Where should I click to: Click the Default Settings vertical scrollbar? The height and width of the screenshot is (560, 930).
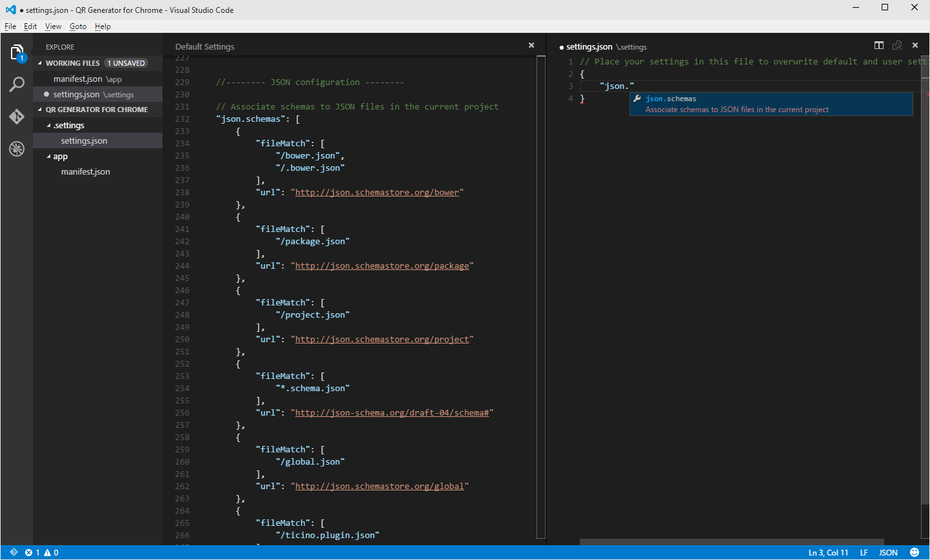(541, 297)
